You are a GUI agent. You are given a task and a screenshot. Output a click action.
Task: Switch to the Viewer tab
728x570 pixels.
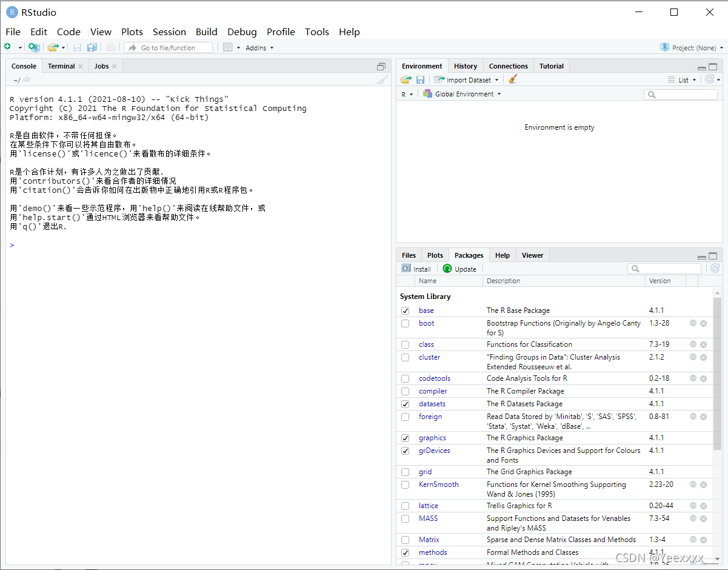[x=533, y=255]
